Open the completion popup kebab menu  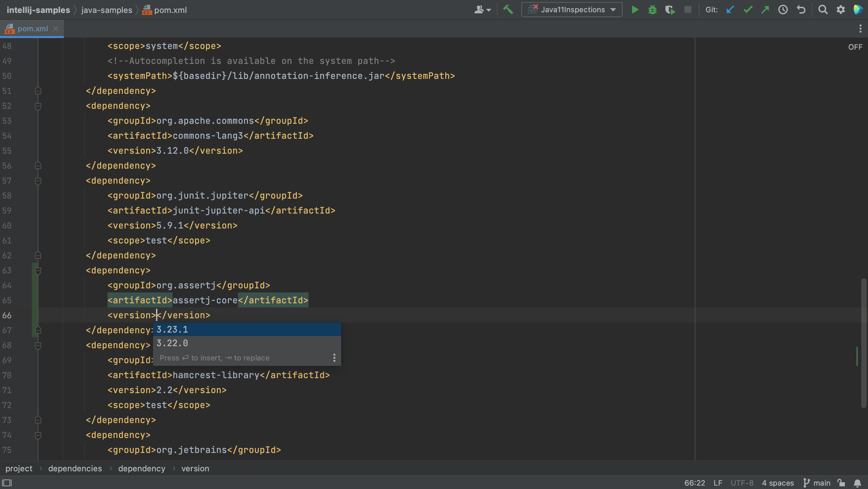tap(334, 357)
